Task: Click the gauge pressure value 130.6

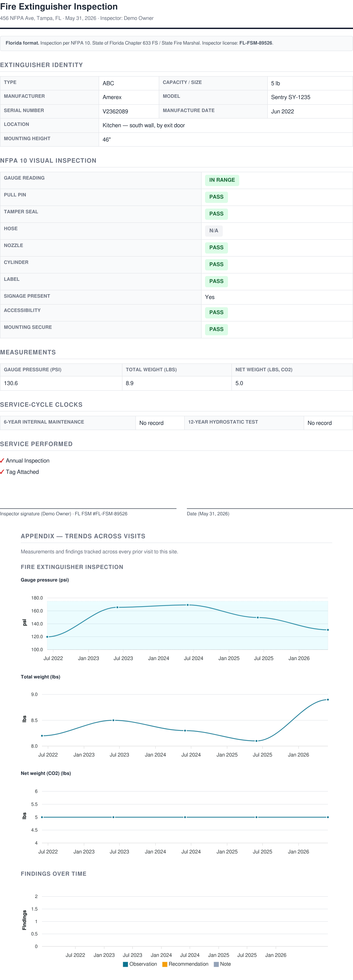Action: click(11, 384)
